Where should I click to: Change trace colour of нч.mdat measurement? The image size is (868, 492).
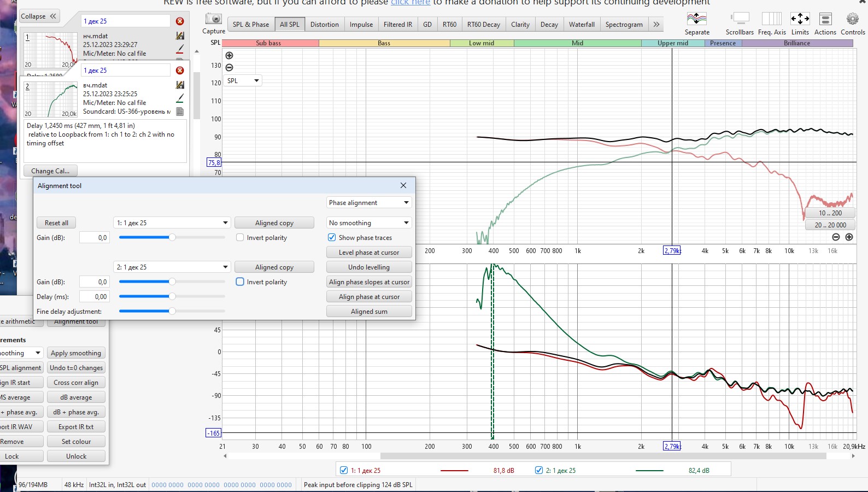pos(180,49)
